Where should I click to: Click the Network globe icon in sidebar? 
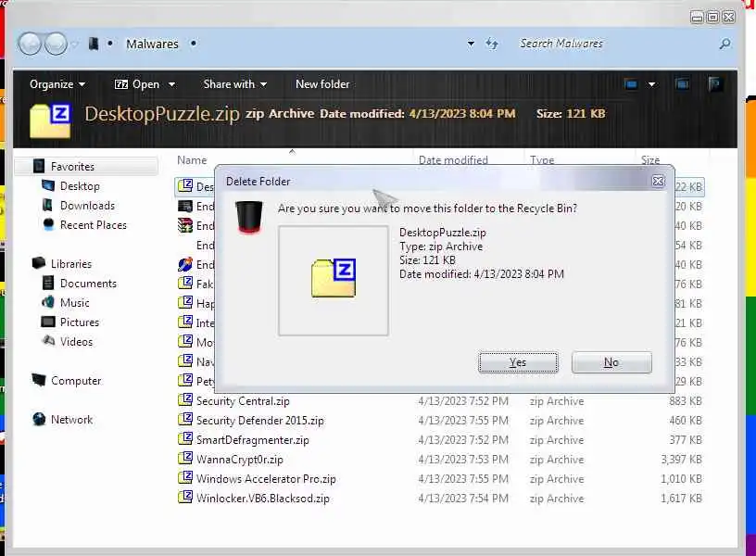click(x=39, y=419)
